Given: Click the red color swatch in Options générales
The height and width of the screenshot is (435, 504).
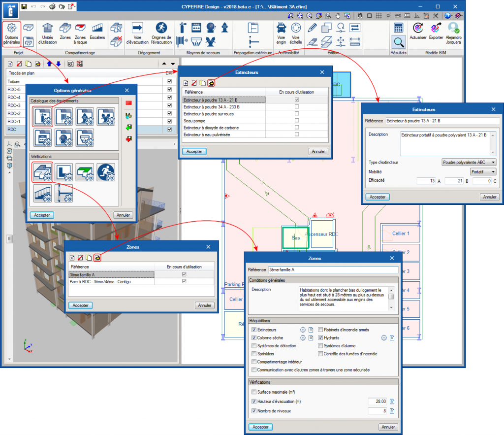Looking at the screenshot, I should [x=128, y=103].
